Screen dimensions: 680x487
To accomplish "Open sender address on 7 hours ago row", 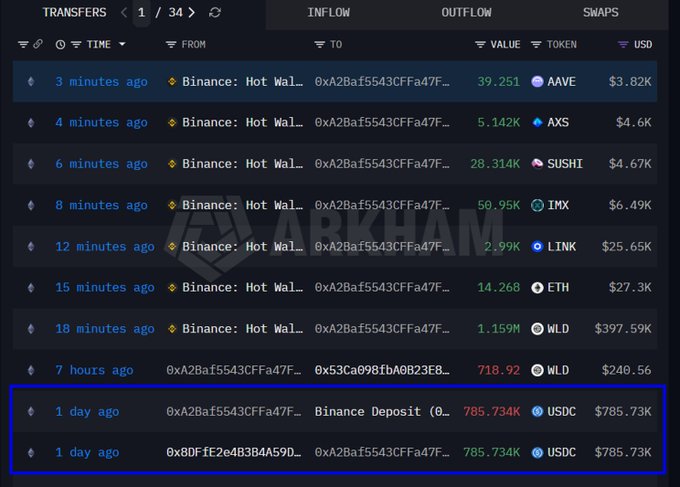I will (233, 370).
